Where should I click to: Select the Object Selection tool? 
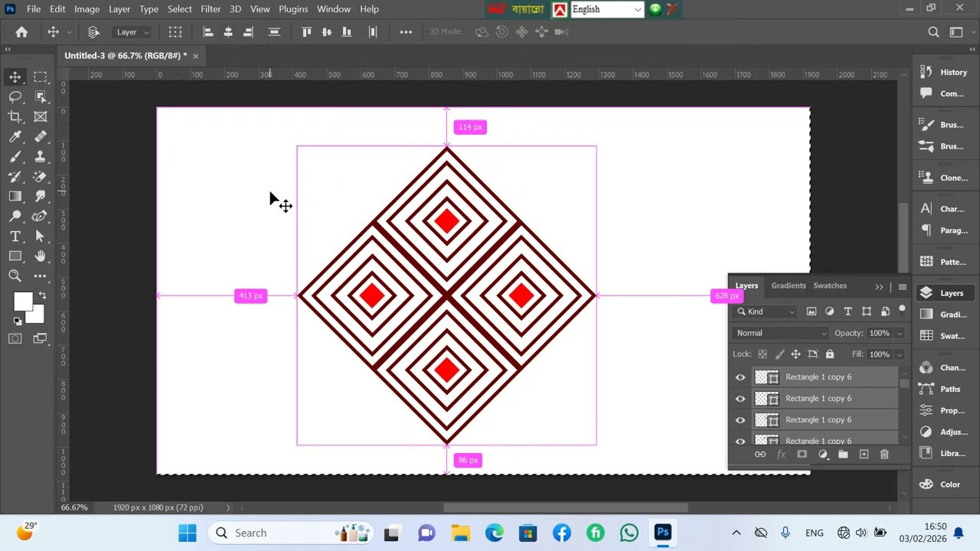click(x=41, y=96)
